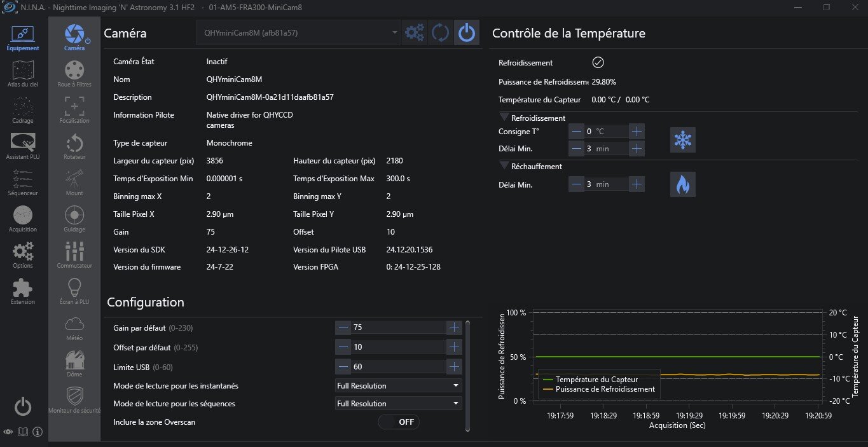Open Extension puzzle icon
This screenshot has width=868, height=447.
coord(23,292)
